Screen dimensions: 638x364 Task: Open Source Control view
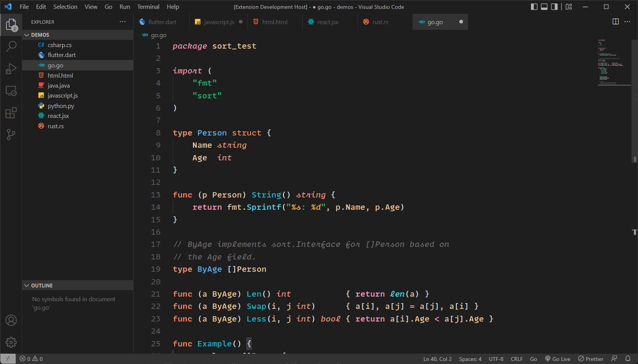pyautogui.click(x=11, y=134)
